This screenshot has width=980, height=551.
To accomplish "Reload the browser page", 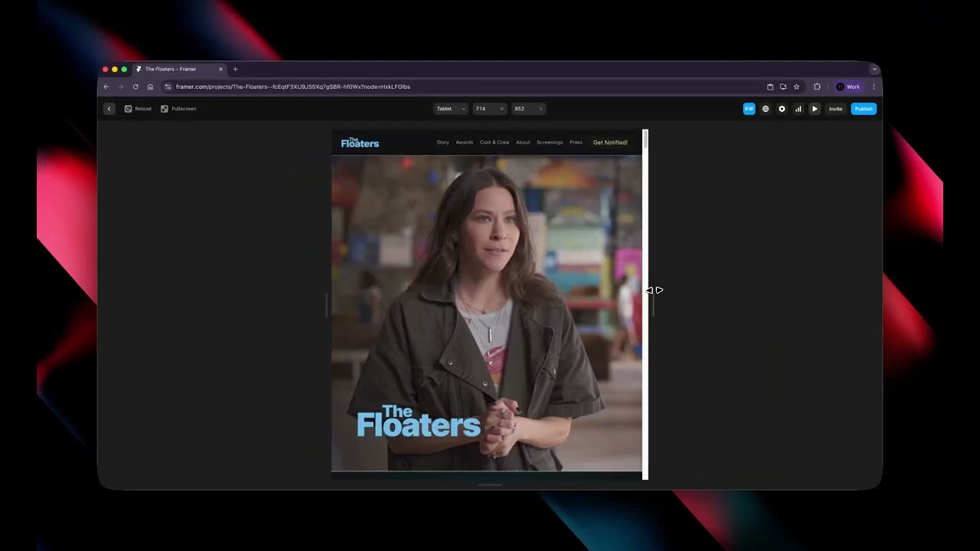I will point(136,86).
